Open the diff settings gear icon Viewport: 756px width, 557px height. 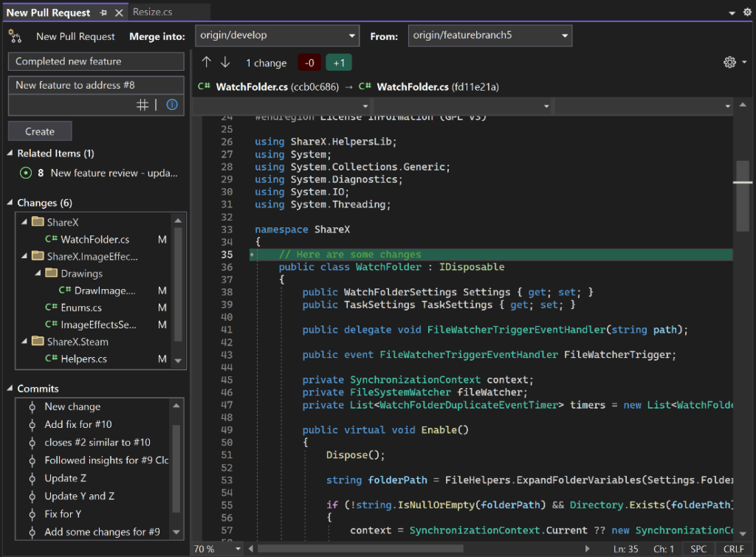pos(729,62)
